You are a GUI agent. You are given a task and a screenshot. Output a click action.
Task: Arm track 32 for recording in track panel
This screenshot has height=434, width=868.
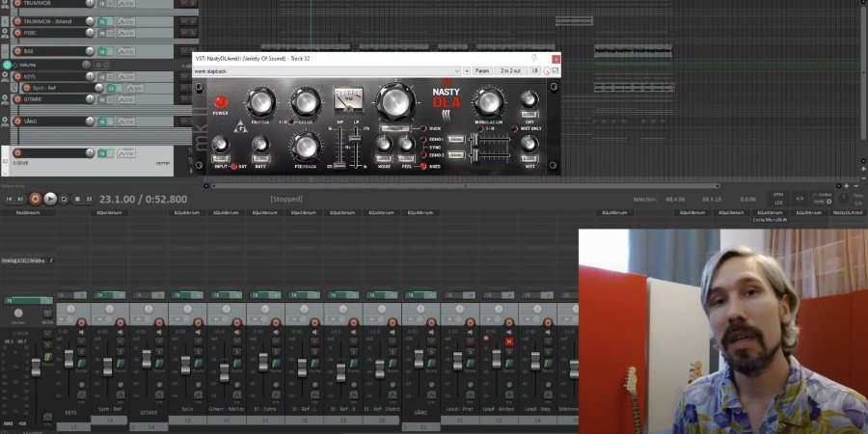coord(17,152)
